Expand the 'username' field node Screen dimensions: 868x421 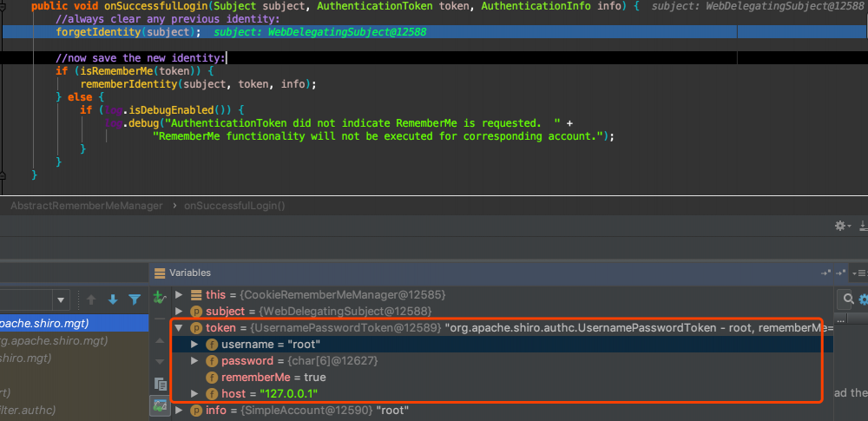pos(194,345)
